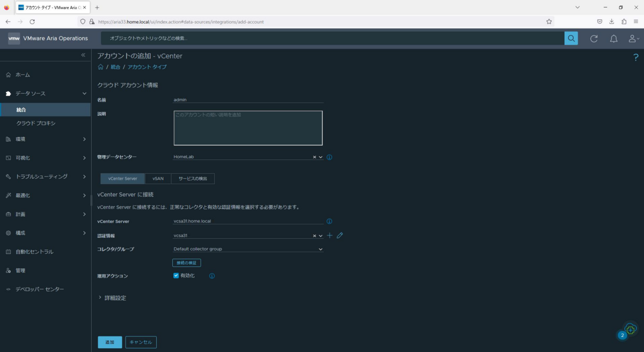
Task: Click the home breadcrumb icon
Action: click(x=100, y=67)
